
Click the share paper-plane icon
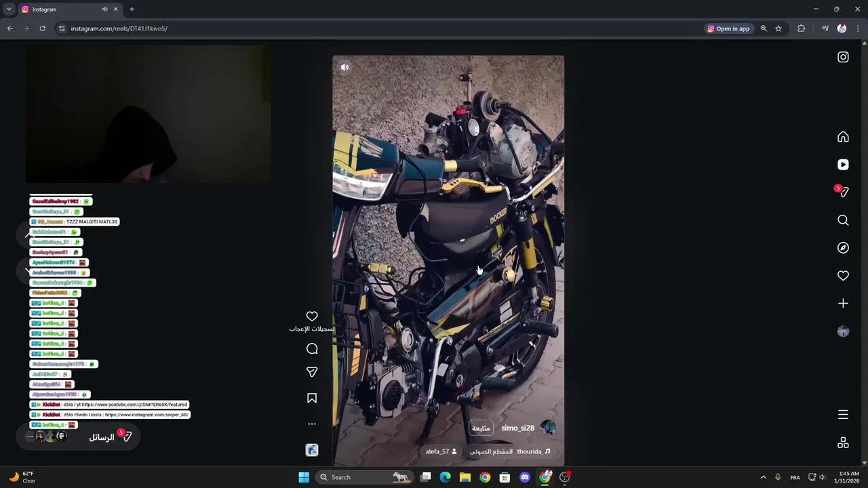tap(312, 371)
